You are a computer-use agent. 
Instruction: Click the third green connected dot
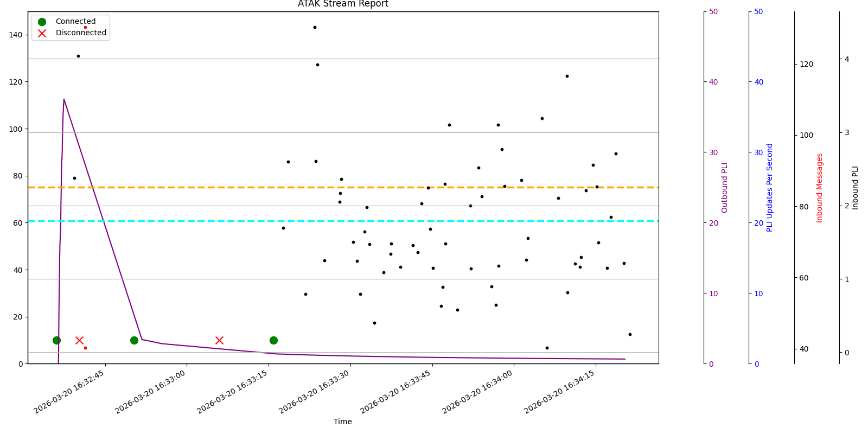pos(273,340)
